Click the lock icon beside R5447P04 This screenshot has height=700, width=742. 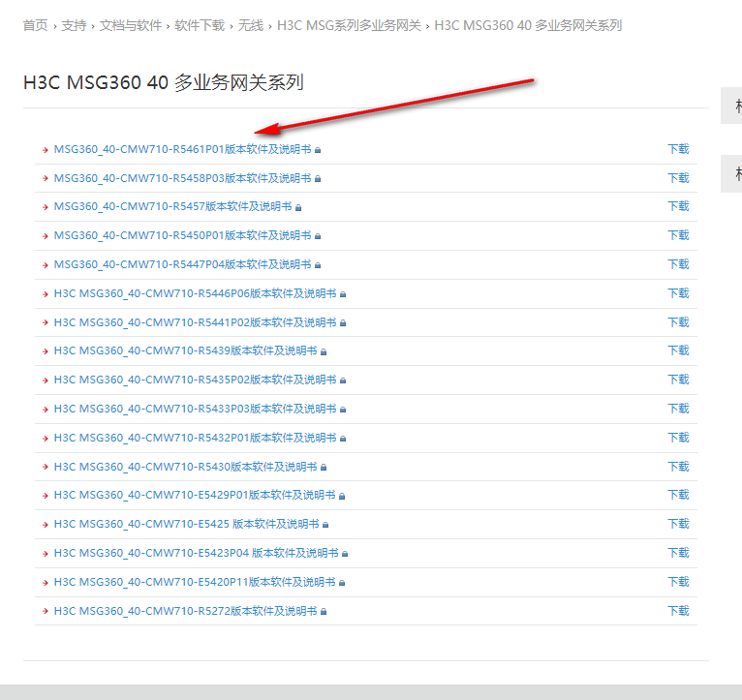[x=318, y=265]
